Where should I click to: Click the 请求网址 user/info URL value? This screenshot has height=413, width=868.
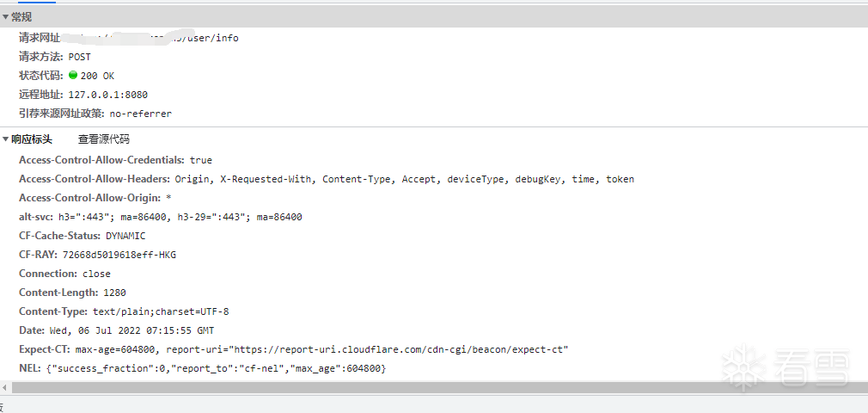tap(211, 38)
